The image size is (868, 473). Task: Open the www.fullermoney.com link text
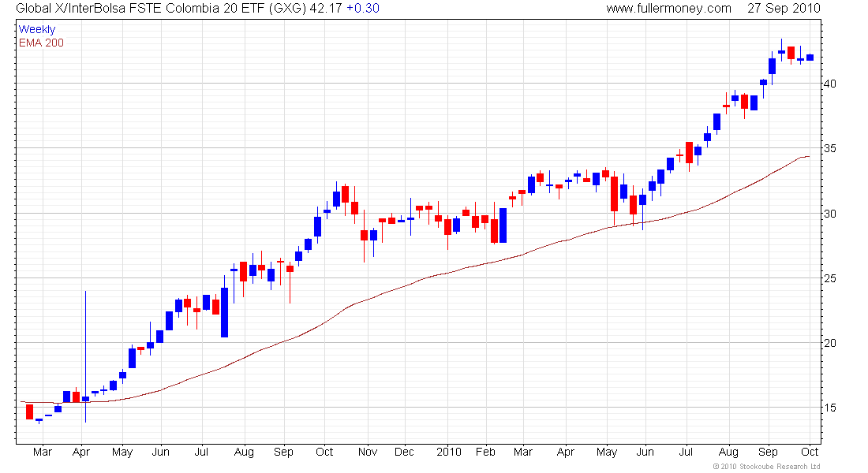668,9
